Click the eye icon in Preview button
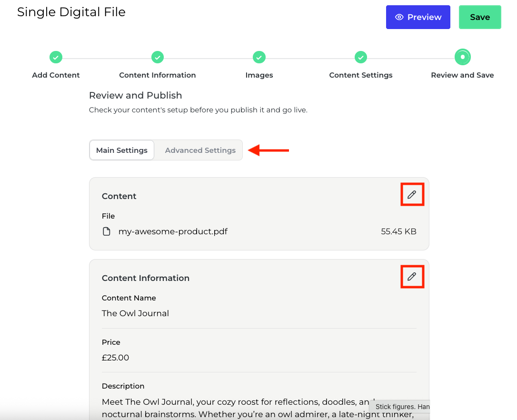 pyautogui.click(x=399, y=17)
